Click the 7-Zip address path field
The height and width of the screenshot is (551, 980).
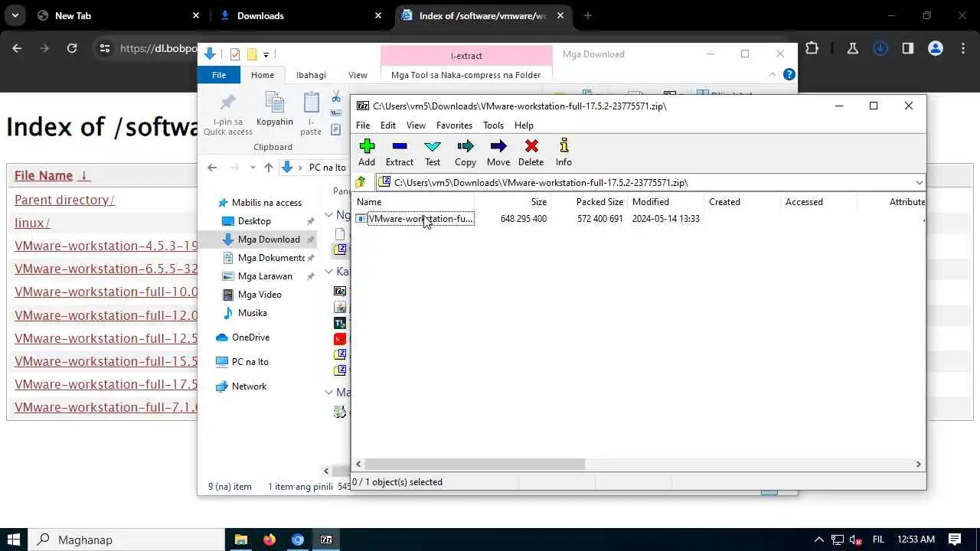pyautogui.click(x=651, y=182)
